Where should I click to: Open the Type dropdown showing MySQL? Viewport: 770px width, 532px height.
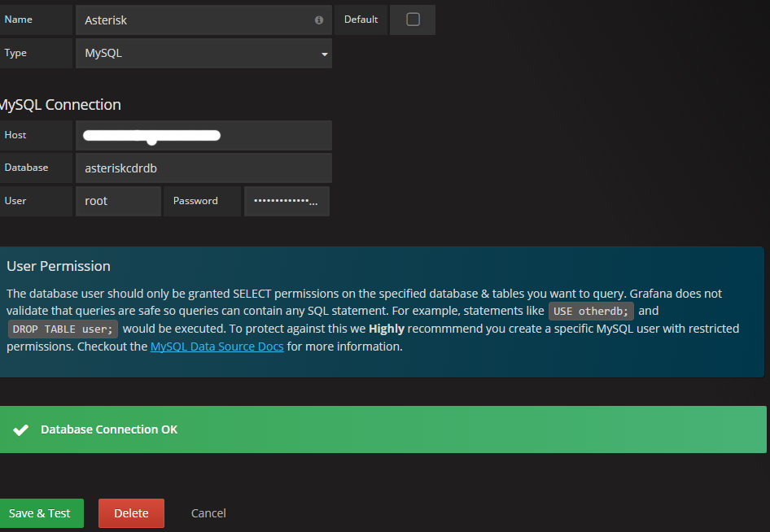(x=203, y=53)
